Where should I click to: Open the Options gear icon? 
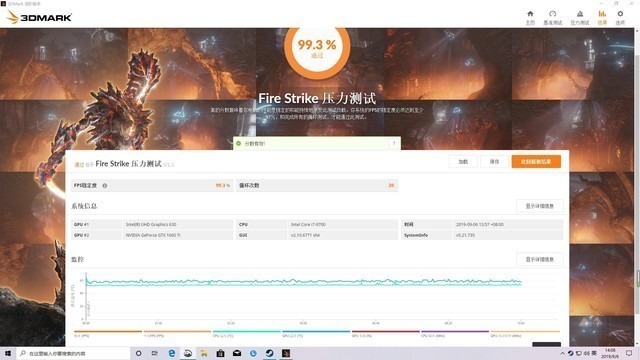click(x=620, y=17)
